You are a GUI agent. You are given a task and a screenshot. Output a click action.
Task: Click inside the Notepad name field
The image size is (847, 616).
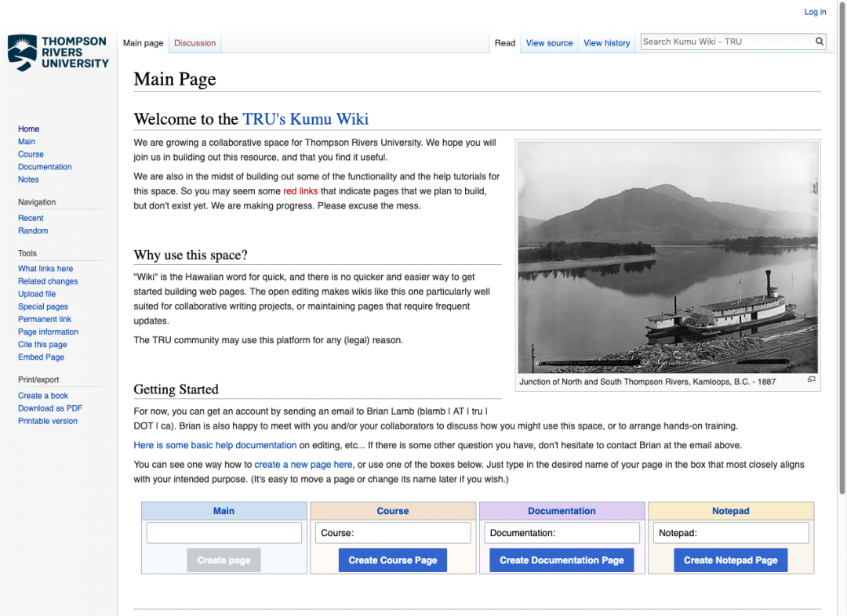tap(730, 532)
